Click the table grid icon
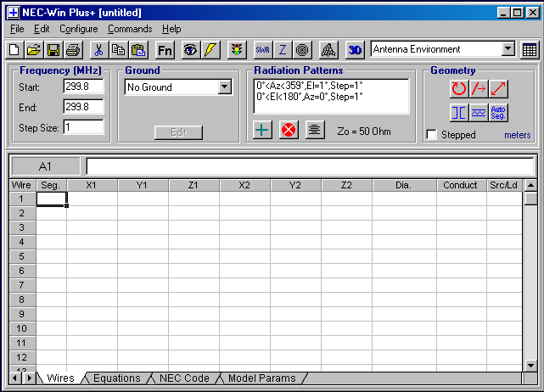Viewport: 544px width, 392px height. 530,50
